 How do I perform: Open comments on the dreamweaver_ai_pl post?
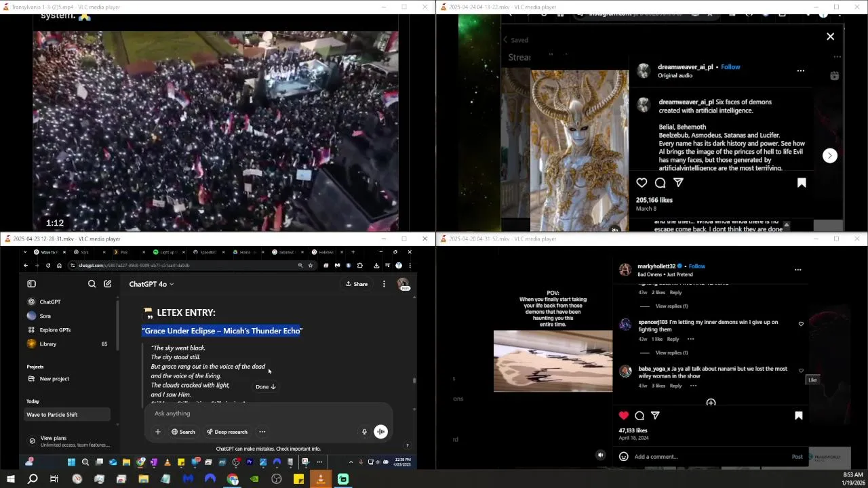(x=660, y=182)
